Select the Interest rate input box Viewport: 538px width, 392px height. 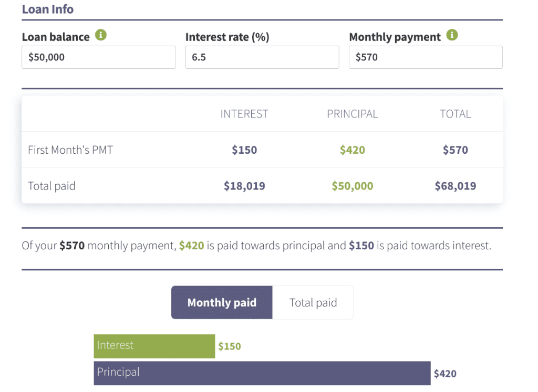pyautogui.click(x=262, y=57)
